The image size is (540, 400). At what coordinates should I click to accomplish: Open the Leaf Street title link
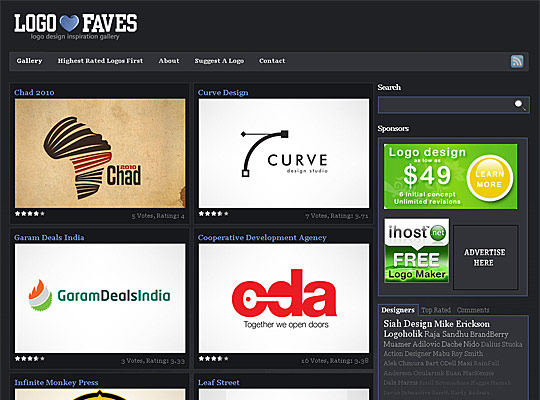click(218, 382)
